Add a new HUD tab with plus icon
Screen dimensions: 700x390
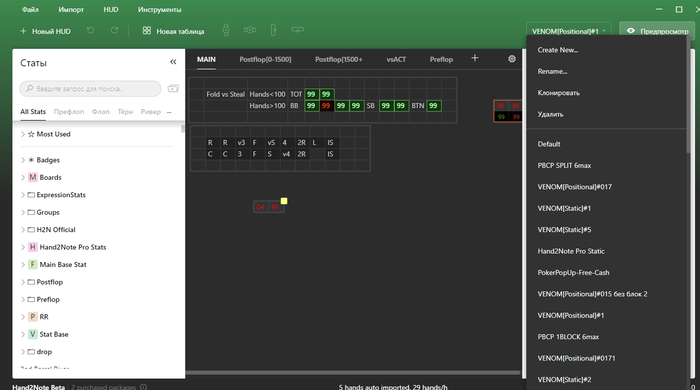475,58
